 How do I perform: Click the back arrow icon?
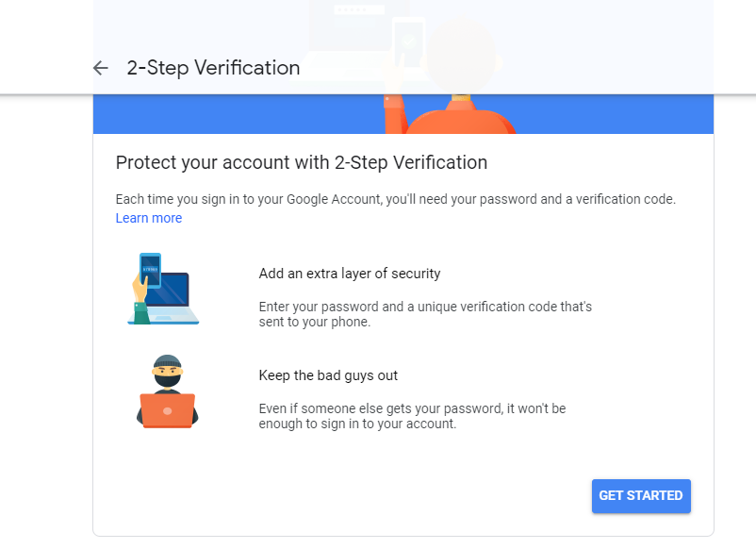pos(101,68)
